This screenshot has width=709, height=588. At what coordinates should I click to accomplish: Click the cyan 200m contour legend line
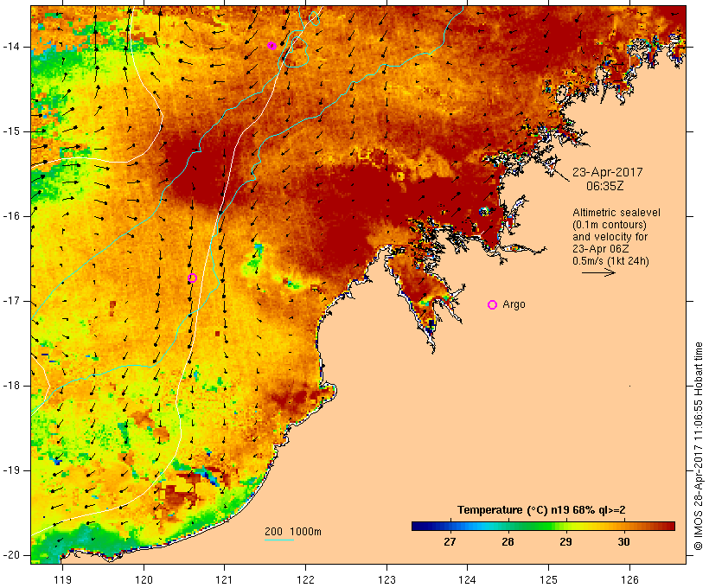(x=279, y=540)
